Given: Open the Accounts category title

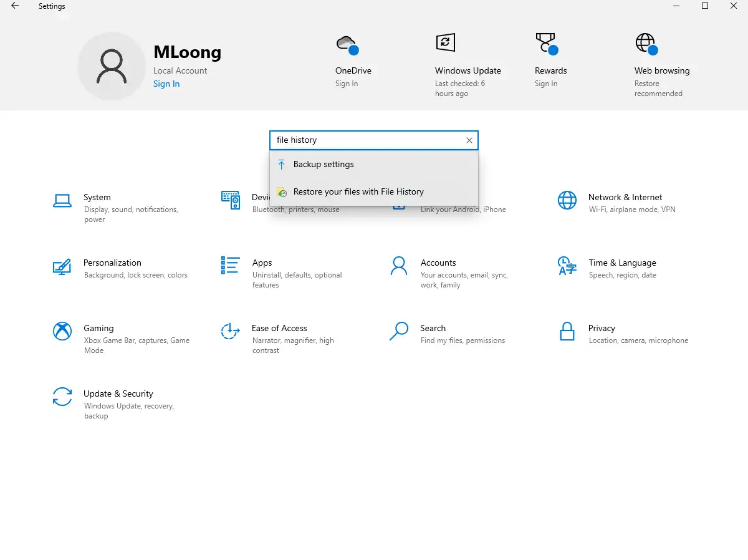Looking at the screenshot, I should pyautogui.click(x=438, y=263).
